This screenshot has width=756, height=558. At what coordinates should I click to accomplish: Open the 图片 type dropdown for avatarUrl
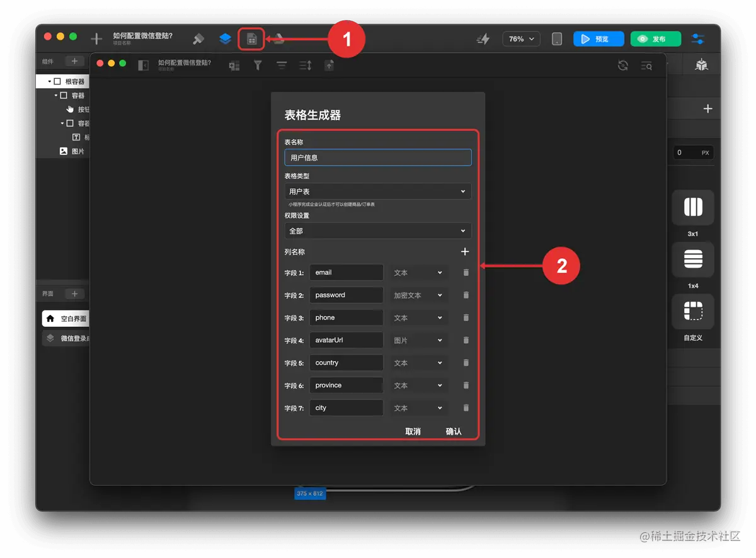[x=419, y=340]
